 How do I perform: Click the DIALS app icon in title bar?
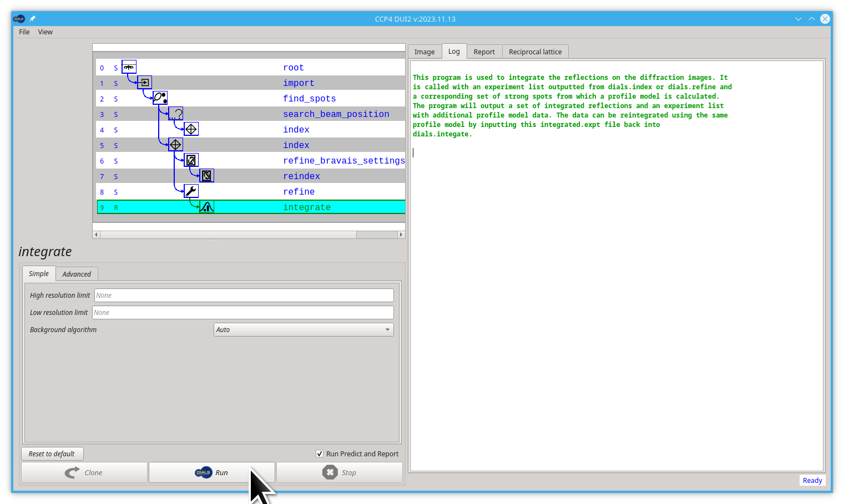(19, 19)
